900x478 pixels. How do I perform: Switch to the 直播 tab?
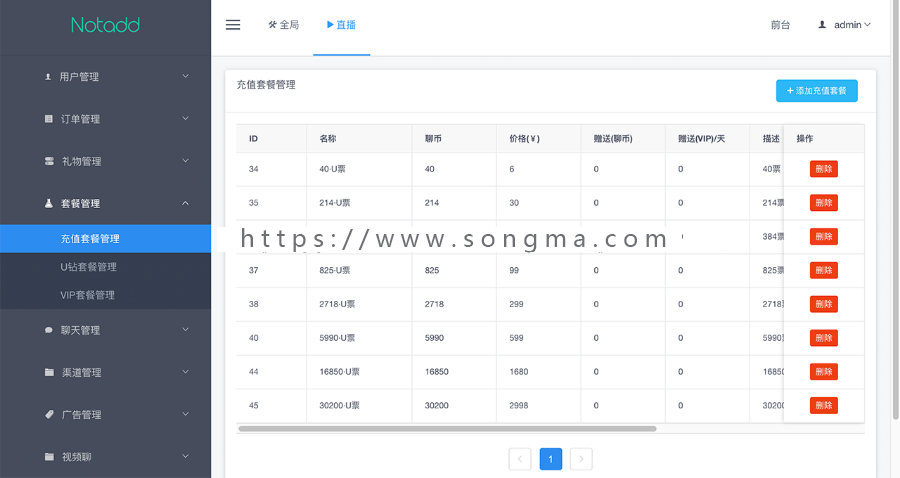tap(342, 25)
